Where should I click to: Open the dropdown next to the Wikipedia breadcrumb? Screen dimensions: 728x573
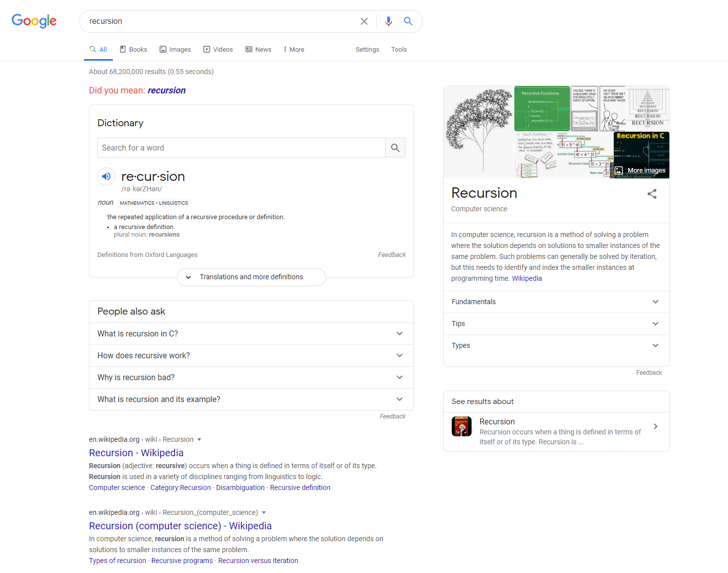click(199, 439)
